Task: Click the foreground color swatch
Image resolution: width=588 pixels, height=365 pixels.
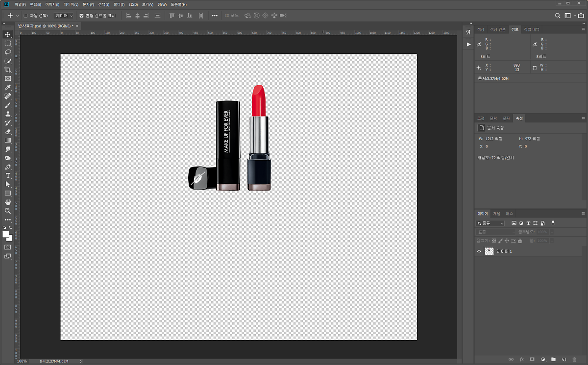Action: coord(6,234)
